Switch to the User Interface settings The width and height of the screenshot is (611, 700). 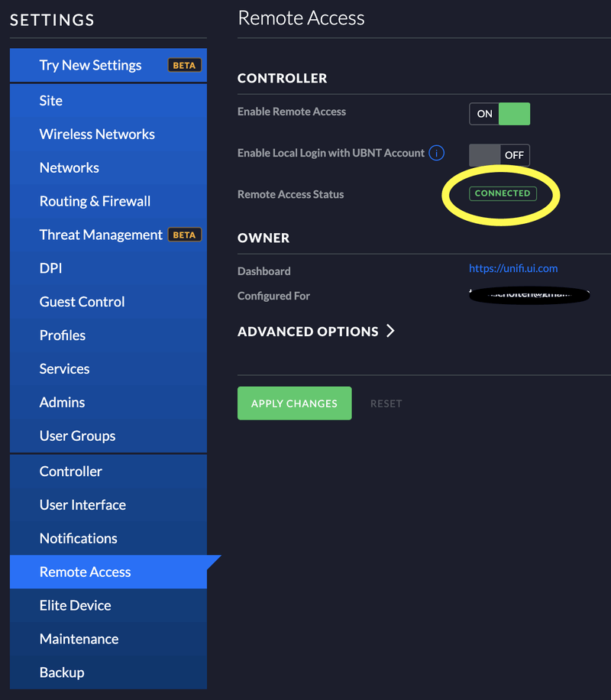82,505
